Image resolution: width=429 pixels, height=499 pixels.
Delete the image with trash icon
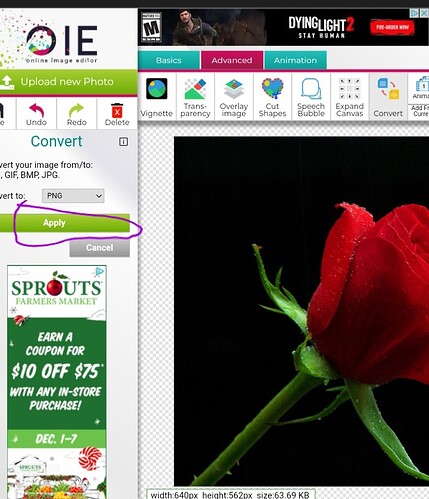117,114
